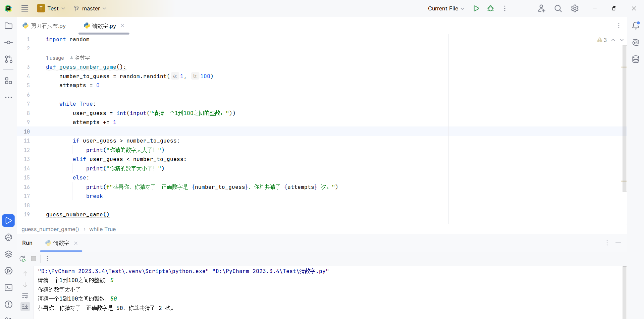Expand the Test project dropdown
Viewport: 644px width, 319px height.
pos(51,8)
